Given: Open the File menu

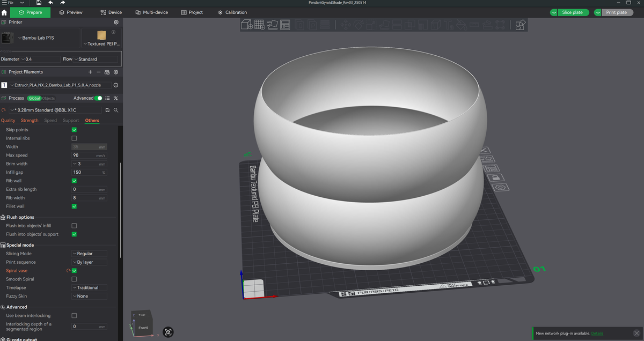Looking at the screenshot, I should coord(8,3).
